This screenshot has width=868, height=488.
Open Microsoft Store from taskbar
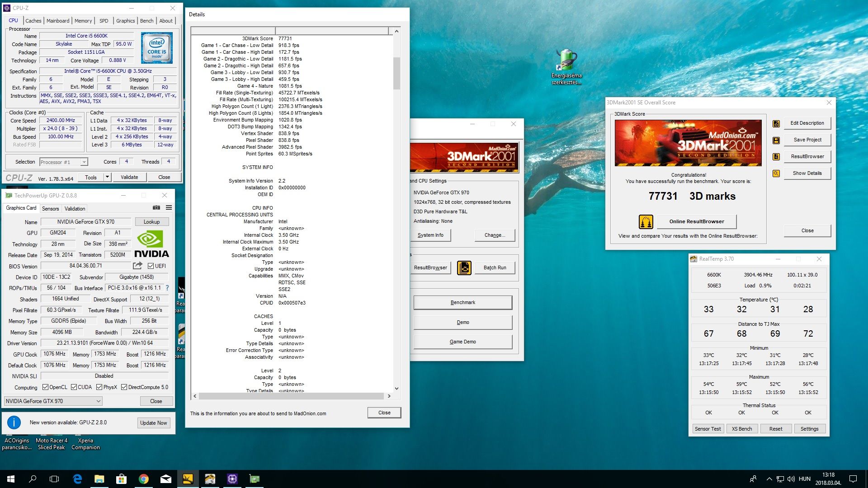pyautogui.click(x=121, y=479)
